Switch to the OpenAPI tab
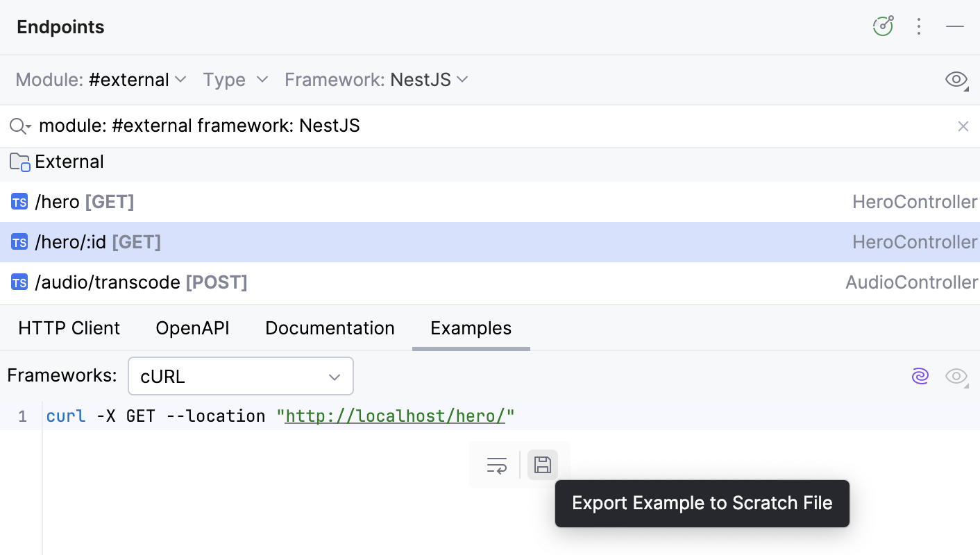 [x=192, y=327]
